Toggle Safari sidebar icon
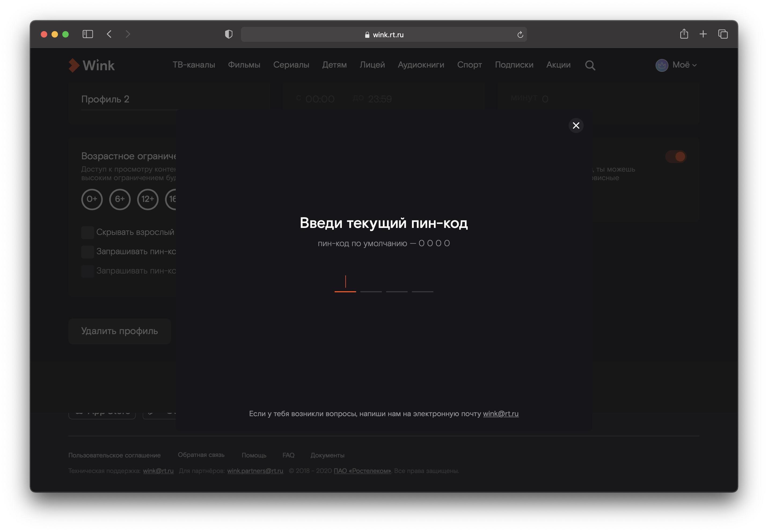The image size is (768, 532). coord(88,34)
